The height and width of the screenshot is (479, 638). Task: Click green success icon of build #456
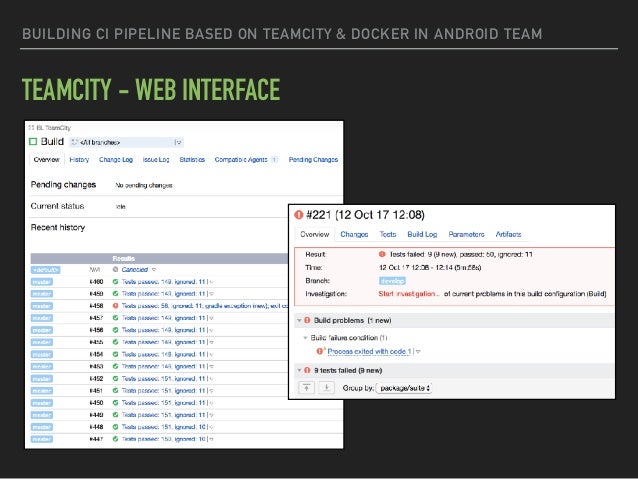[x=115, y=330]
